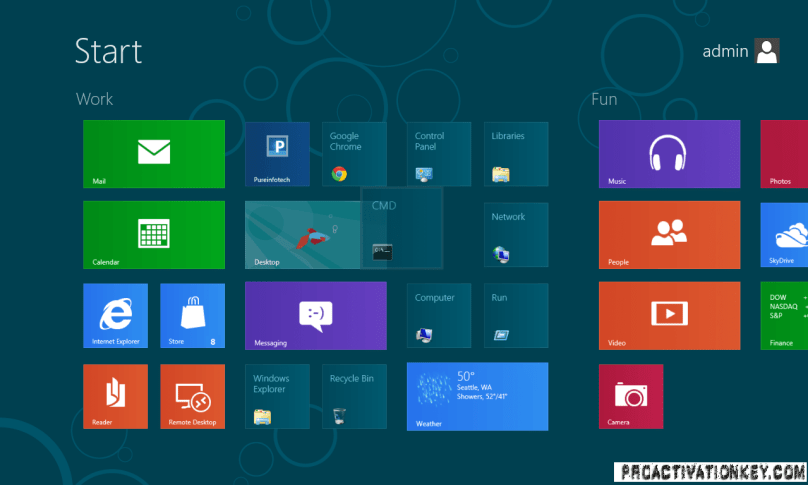Open the Store tile
The image size is (808, 485).
(x=192, y=315)
